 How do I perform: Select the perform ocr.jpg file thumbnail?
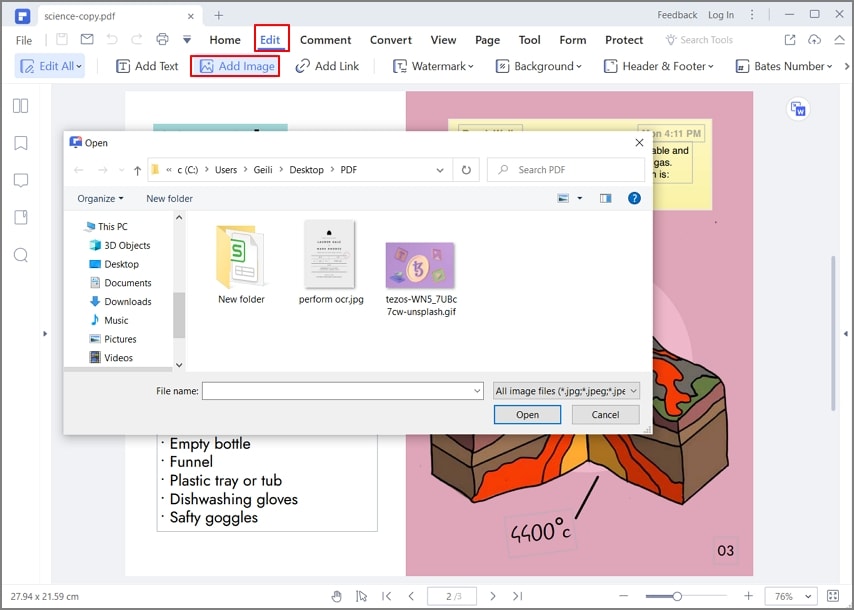coord(330,254)
